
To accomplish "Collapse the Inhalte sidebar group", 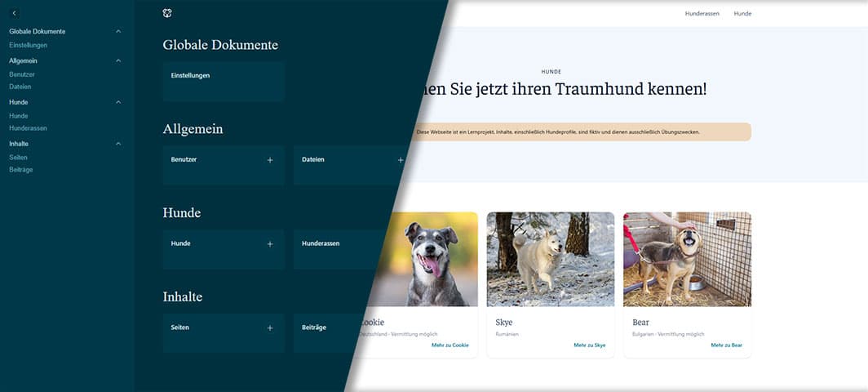I will pyautogui.click(x=118, y=144).
